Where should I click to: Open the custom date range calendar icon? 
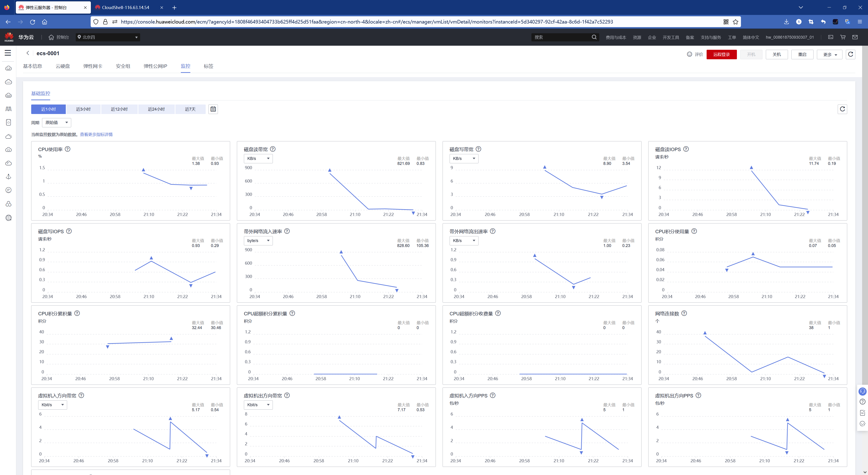pos(213,109)
